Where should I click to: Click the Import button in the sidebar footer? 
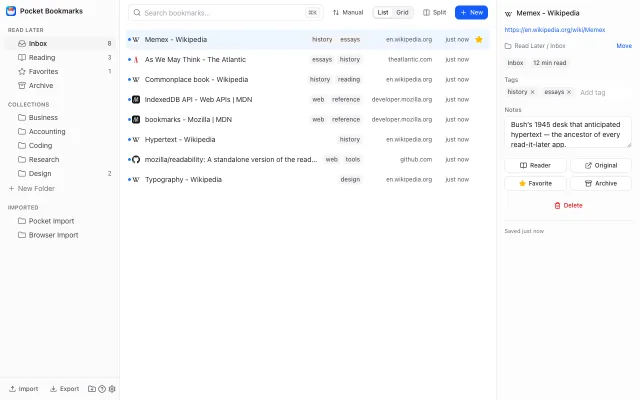pyautogui.click(x=24, y=389)
